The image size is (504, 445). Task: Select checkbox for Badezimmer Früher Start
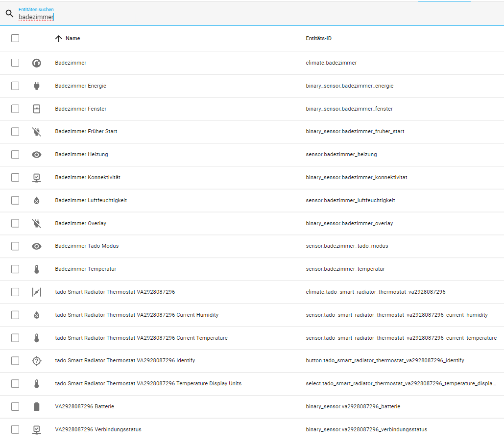click(15, 131)
